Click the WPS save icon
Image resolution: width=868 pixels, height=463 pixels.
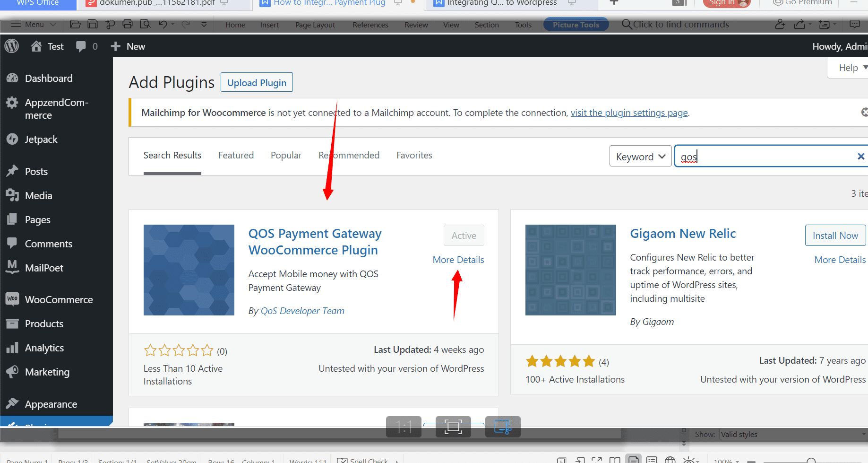point(93,25)
